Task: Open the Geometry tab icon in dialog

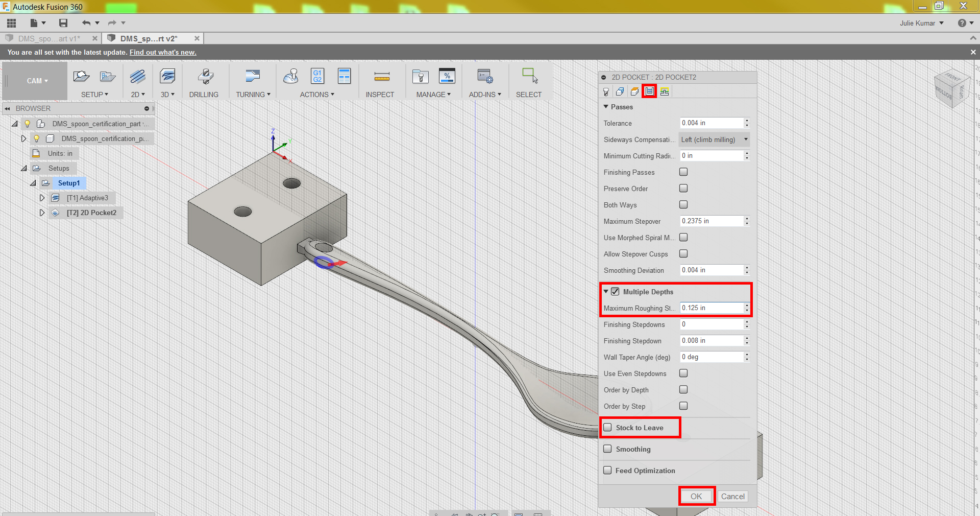Action: coord(620,92)
